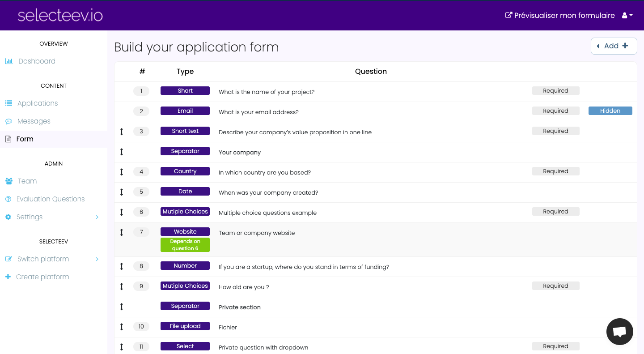Open 'Prévisualiser mon formulaire'
Viewport: 644px width, 354px height.
click(559, 15)
